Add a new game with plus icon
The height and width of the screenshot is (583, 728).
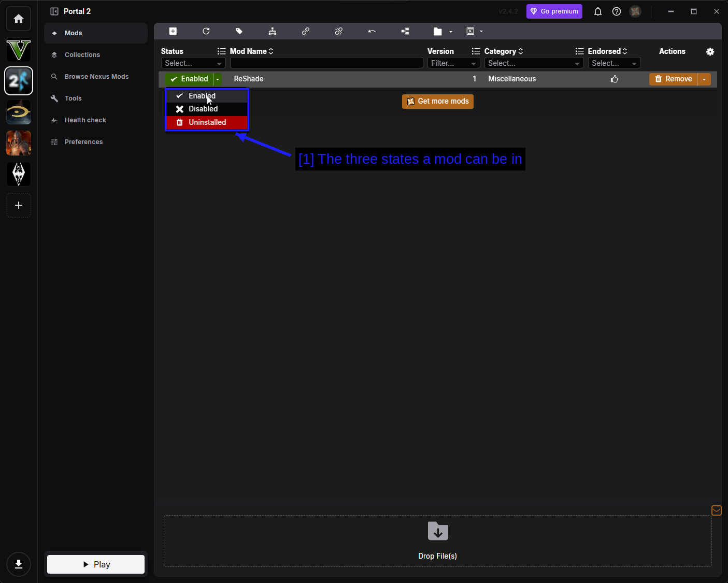pyautogui.click(x=19, y=205)
